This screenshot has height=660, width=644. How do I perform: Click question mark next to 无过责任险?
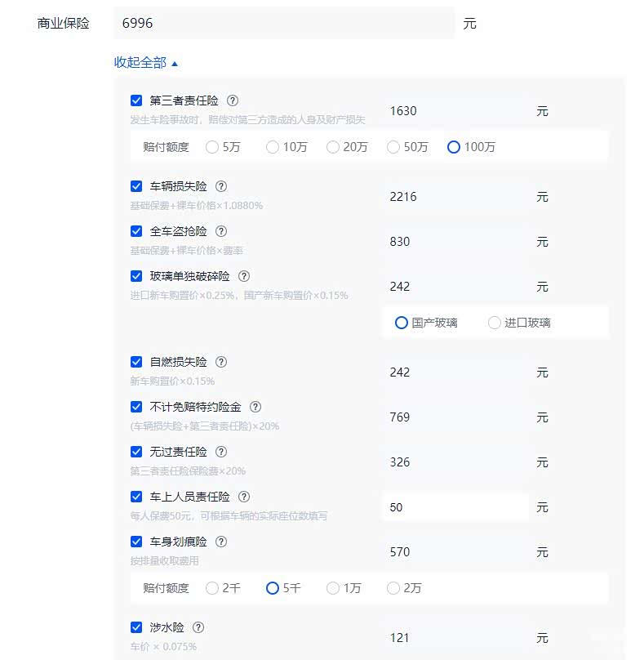[x=221, y=452]
